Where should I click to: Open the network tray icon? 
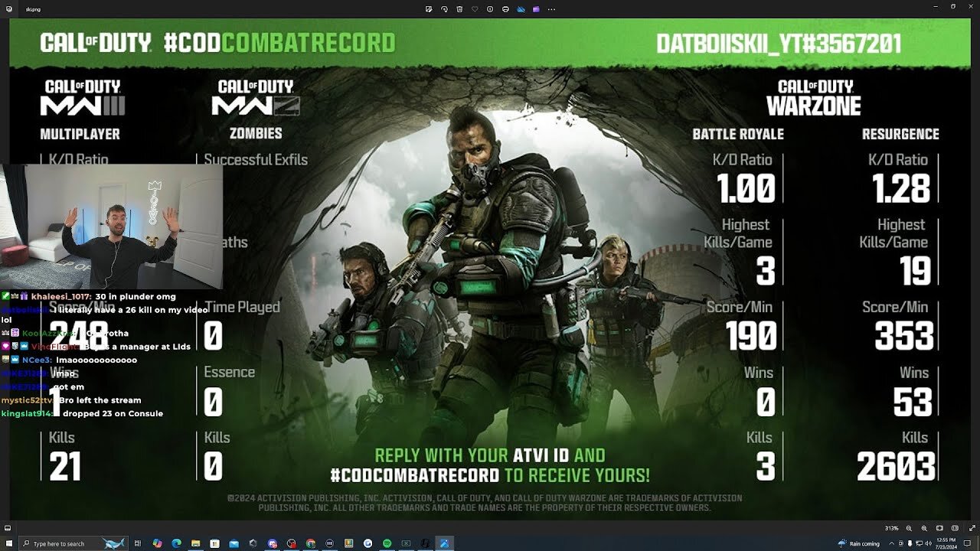pos(920,543)
